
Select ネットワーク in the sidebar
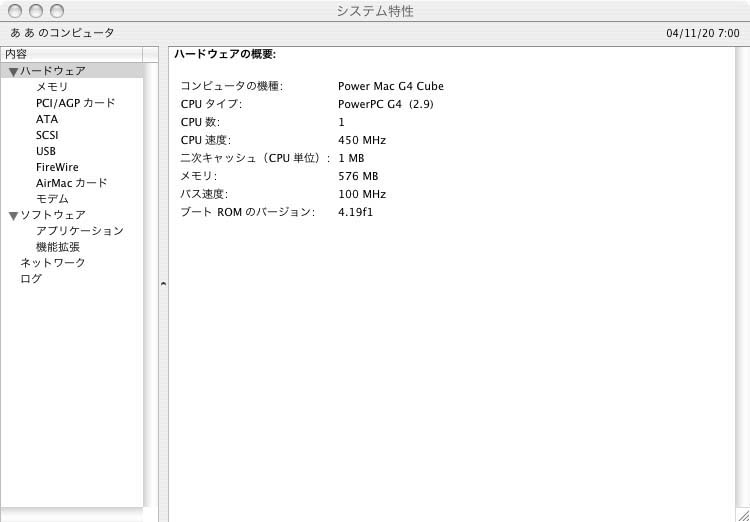pos(53,263)
